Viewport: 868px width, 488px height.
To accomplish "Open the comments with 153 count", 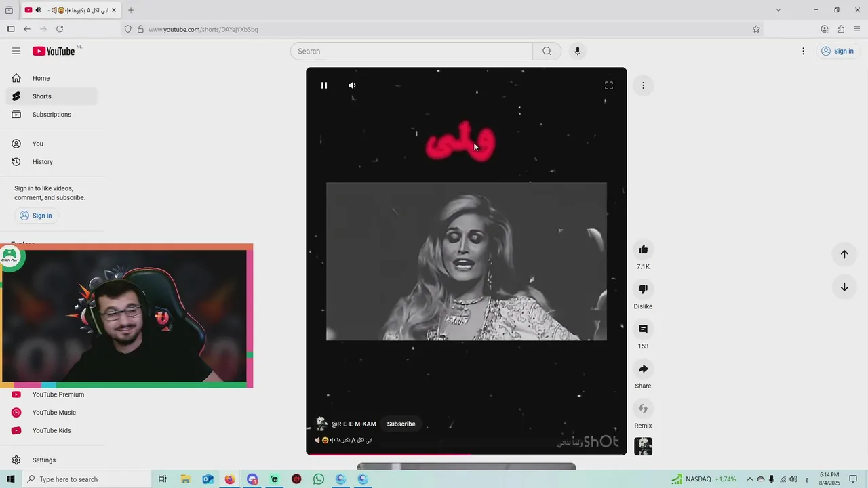I will click(x=643, y=329).
